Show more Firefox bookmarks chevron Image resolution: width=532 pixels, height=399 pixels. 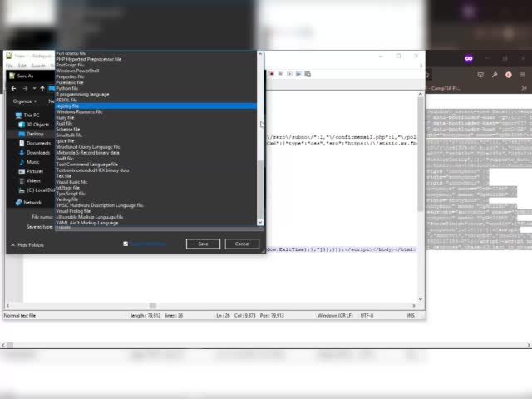pyautogui.click(x=524, y=88)
